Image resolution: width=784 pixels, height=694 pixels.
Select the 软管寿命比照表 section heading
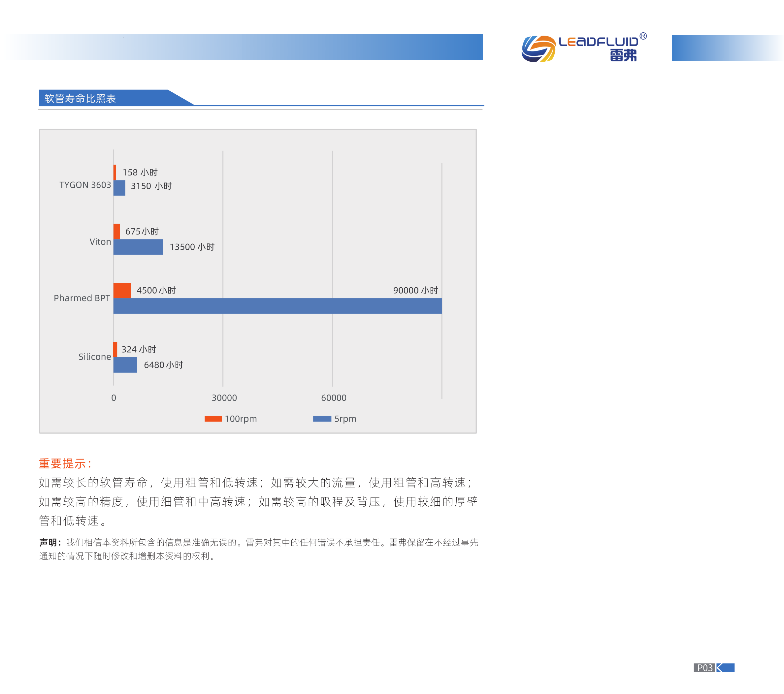[80, 99]
